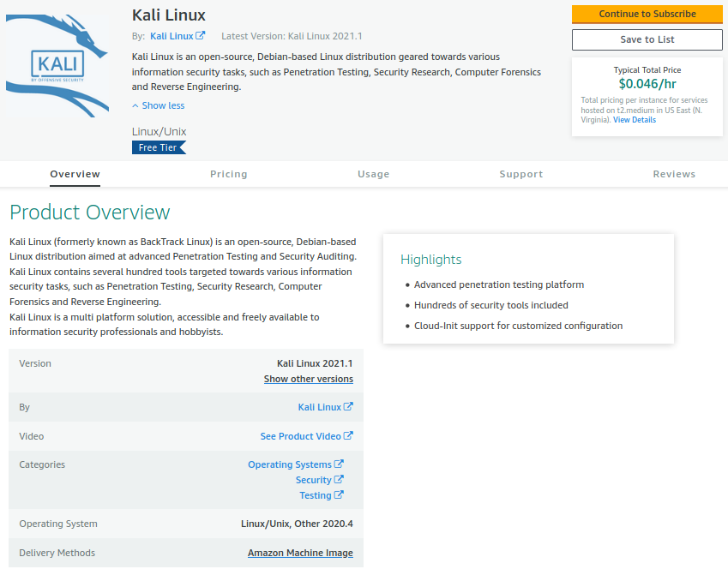Switch to the Overview tab

(x=75, y=174)
